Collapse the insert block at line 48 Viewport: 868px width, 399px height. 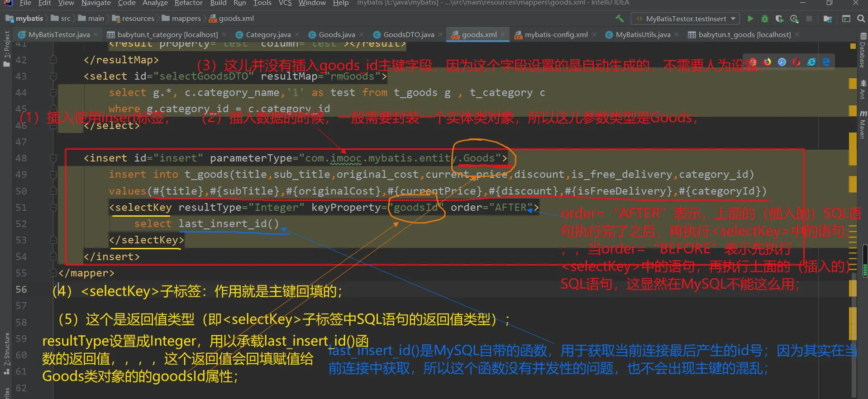(x=53, y=158)
